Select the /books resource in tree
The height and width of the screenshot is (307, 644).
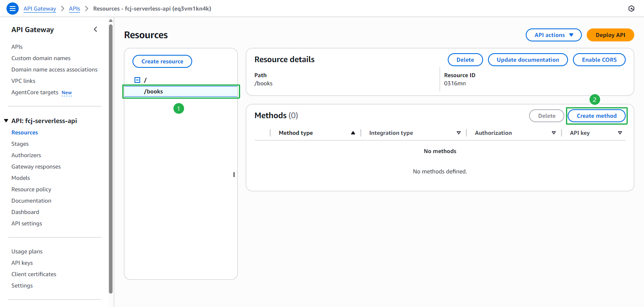(181, 91)
